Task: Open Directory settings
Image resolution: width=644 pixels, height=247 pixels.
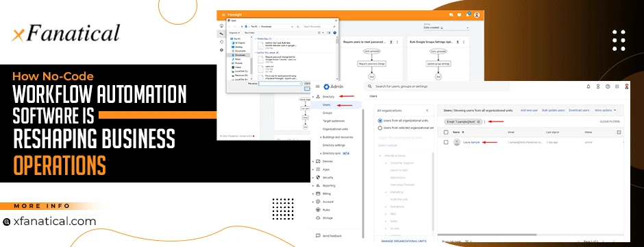Action: click(334, 145)
